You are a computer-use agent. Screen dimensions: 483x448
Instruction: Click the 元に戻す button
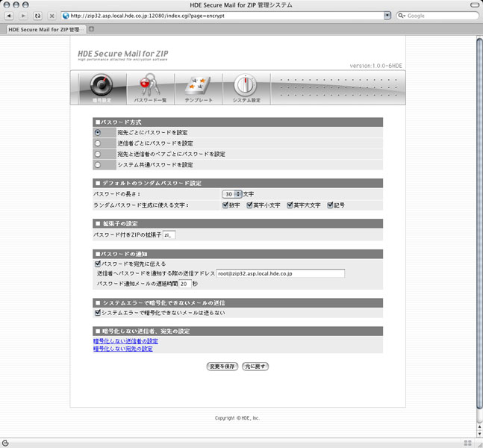point(255,367)
